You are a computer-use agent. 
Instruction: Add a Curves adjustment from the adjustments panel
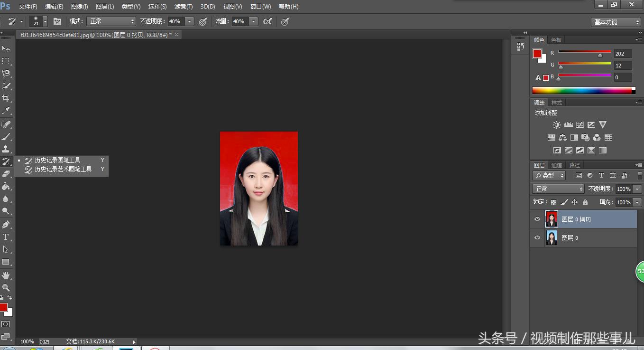(580, 124)
